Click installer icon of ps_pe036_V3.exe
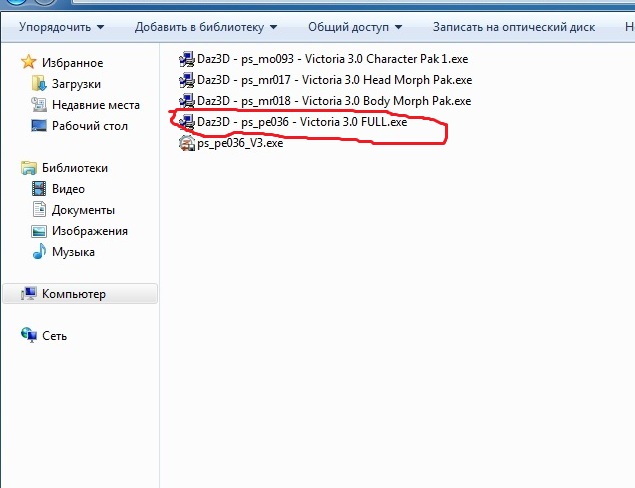635x488 pixels. (187, 143)
